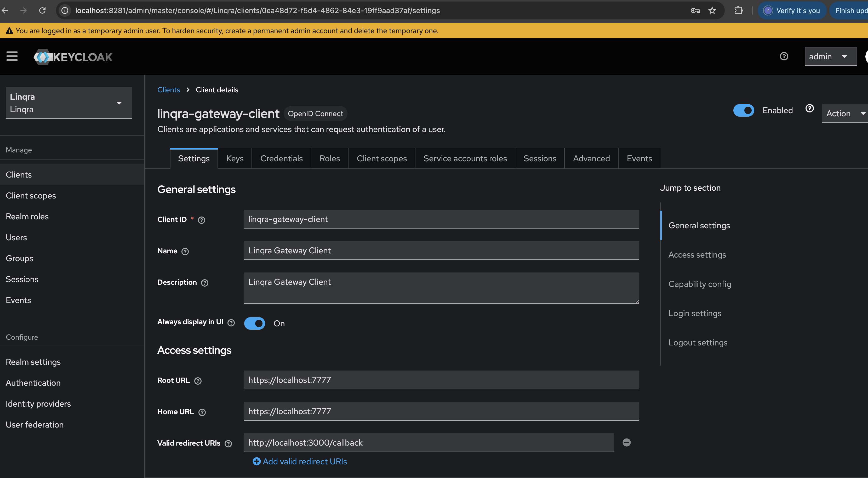Open the admin user dropdown
The width and height of the screenshot is (868, 478).
[x=830, y=56]
